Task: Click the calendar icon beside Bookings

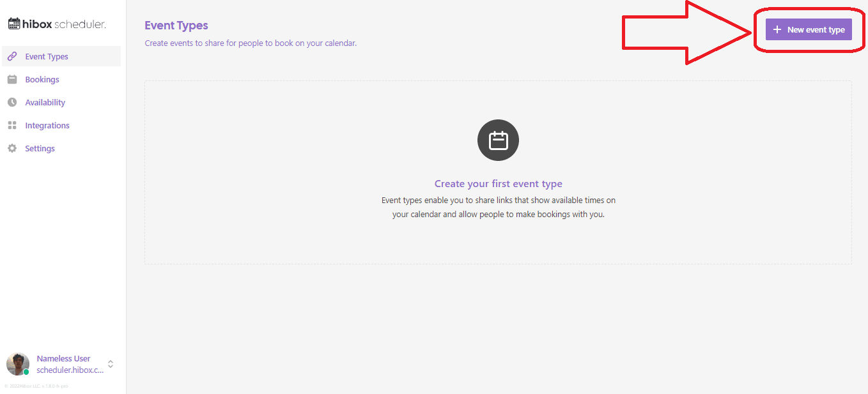Action: (12, 79)
